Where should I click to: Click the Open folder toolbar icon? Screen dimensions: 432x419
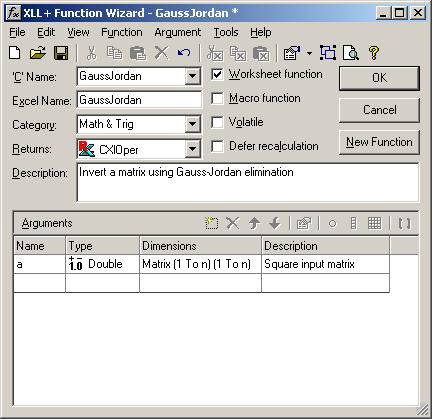pos(38,53)
